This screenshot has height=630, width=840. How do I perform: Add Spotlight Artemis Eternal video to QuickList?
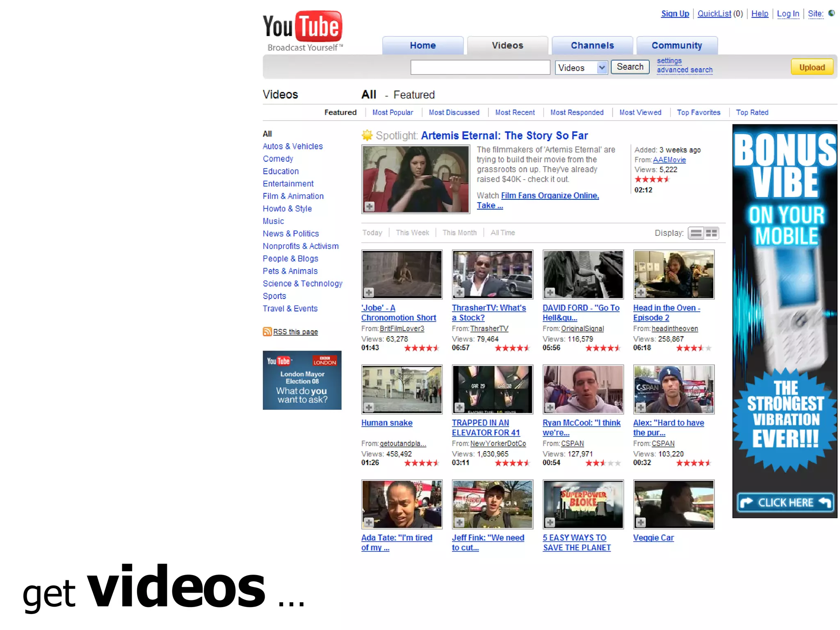pyautogui.click(x=369, y=206)
